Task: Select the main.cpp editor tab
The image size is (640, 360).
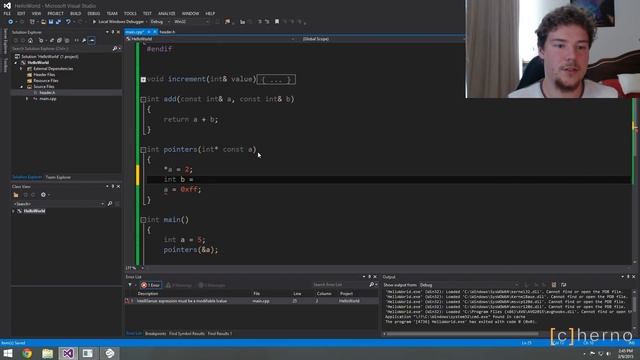Action: click(134, 32)
